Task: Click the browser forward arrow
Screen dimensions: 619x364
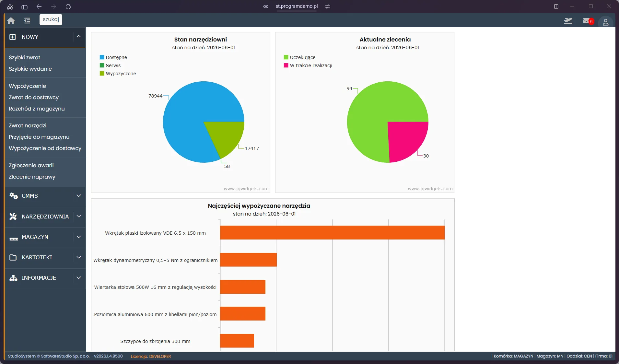Action: click(54, 6)
